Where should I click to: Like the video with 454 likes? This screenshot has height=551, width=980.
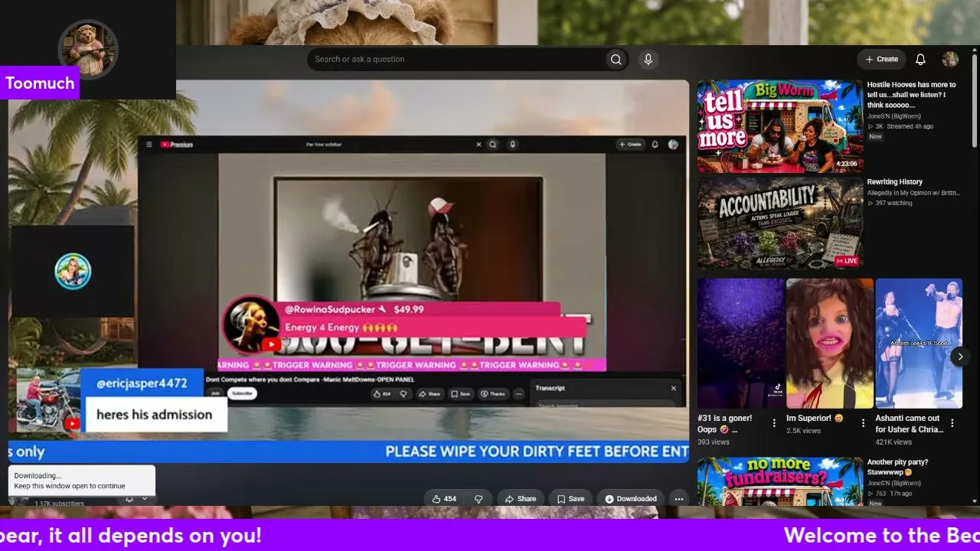(x=444, y=499)
